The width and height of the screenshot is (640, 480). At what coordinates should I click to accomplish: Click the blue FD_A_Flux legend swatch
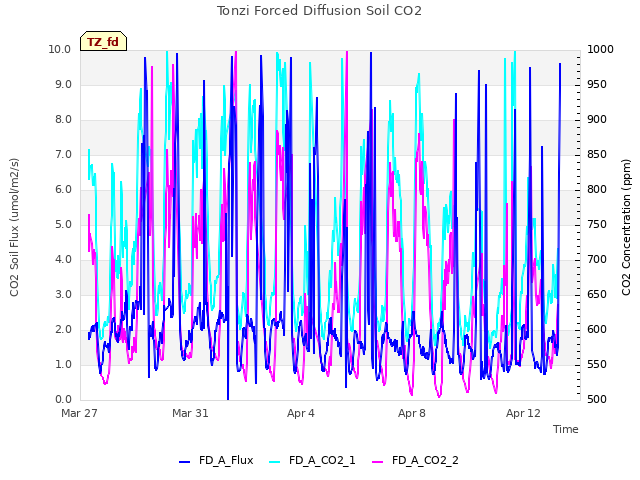click(184, 462)
